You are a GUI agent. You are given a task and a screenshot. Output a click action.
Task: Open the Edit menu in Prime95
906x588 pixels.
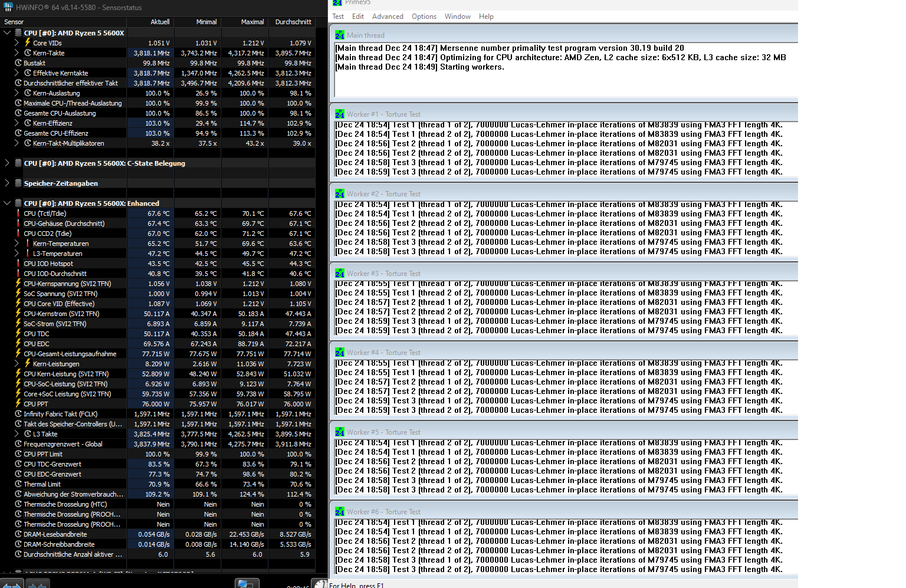(358, 17)
